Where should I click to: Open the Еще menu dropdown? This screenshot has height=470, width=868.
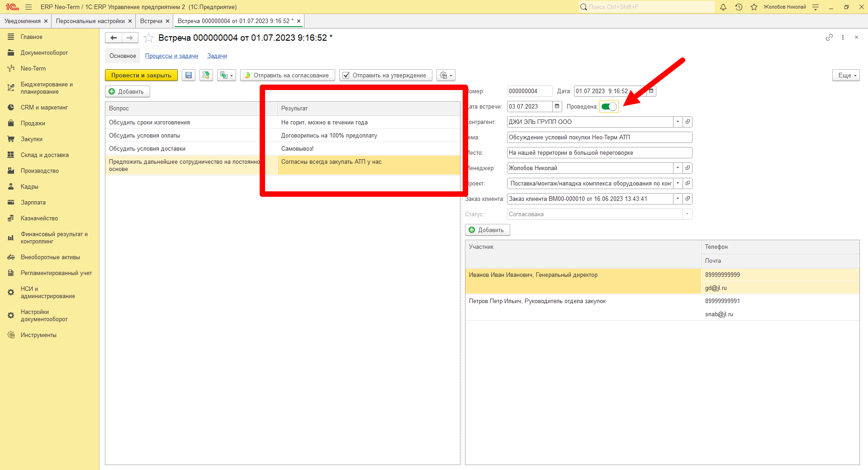tap(846, 75)
